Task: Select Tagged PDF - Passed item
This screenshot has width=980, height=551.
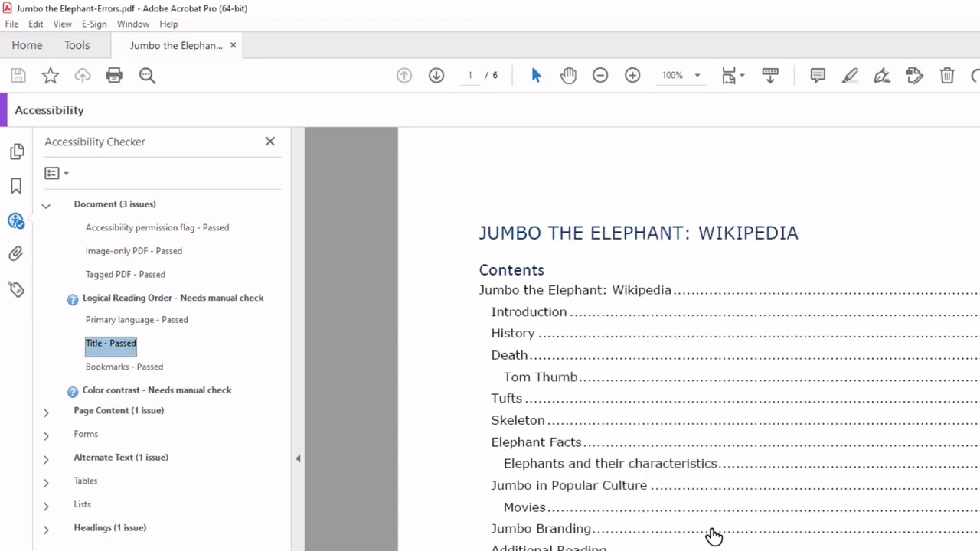Action: pyautogui.click(x=125, y=274)
